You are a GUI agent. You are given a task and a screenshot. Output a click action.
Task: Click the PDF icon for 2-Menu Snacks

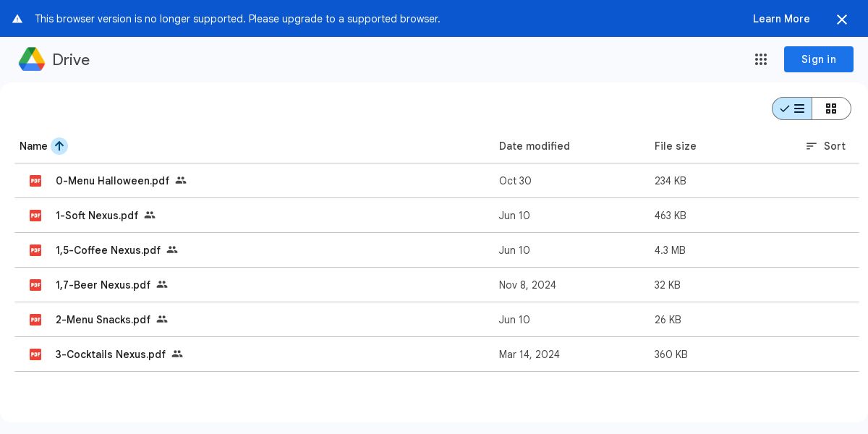[35, 320]
